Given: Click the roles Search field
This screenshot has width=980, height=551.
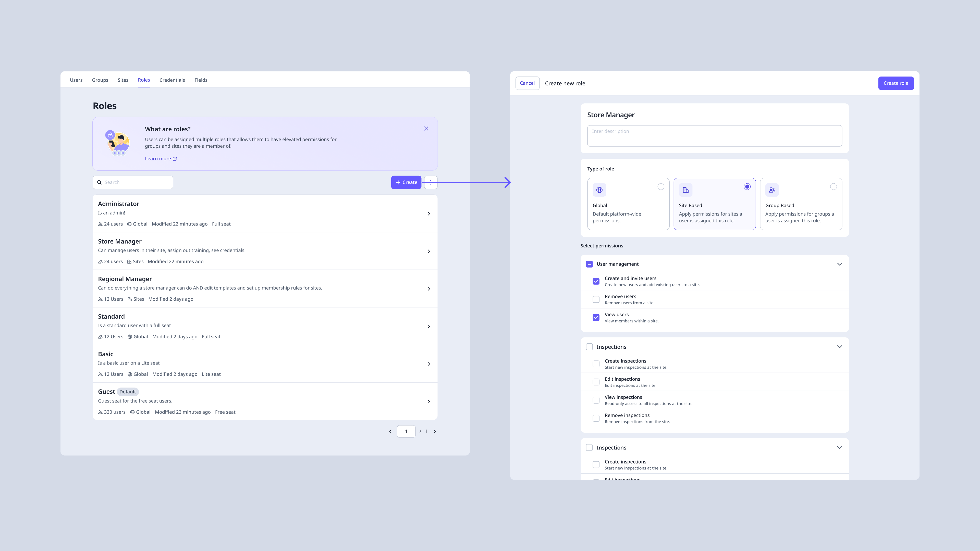Looking at the screenshot, I should [x=133, y=182].
